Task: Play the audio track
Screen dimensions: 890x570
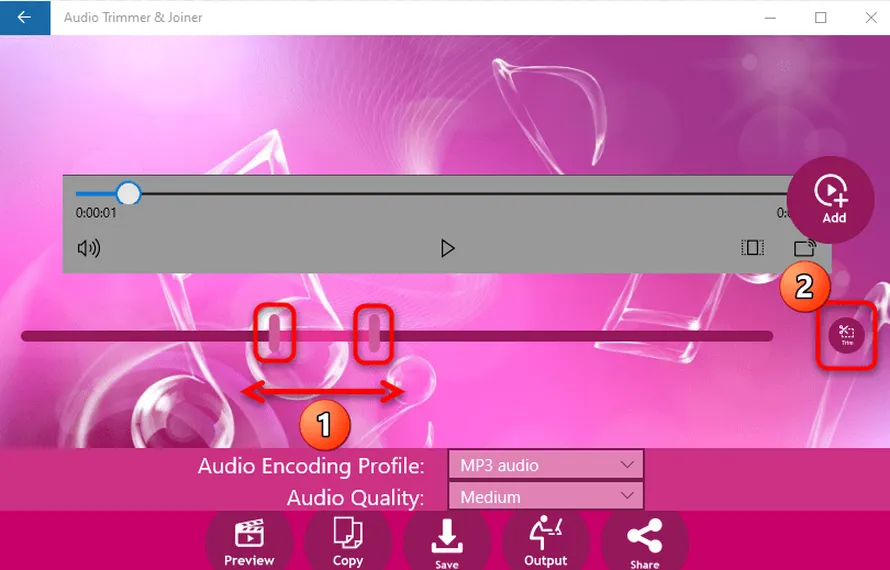Action: pyautogui.click(x=447, y=248)
